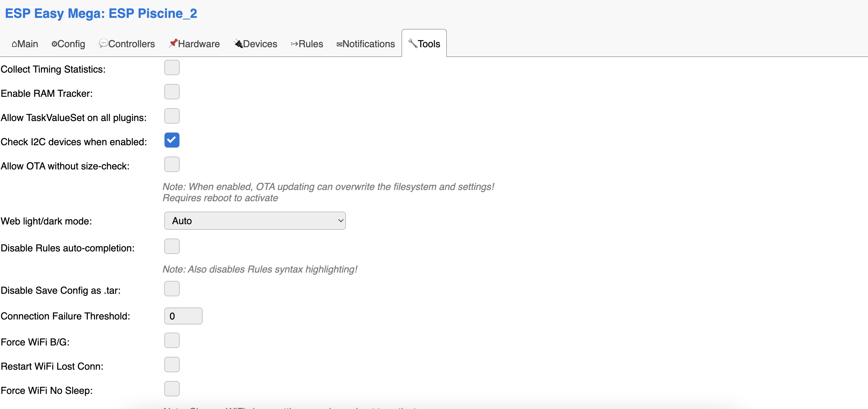868x409 pixels.
Task: Enable Force WiFi B/G option
Action: (x=172, y=341)
